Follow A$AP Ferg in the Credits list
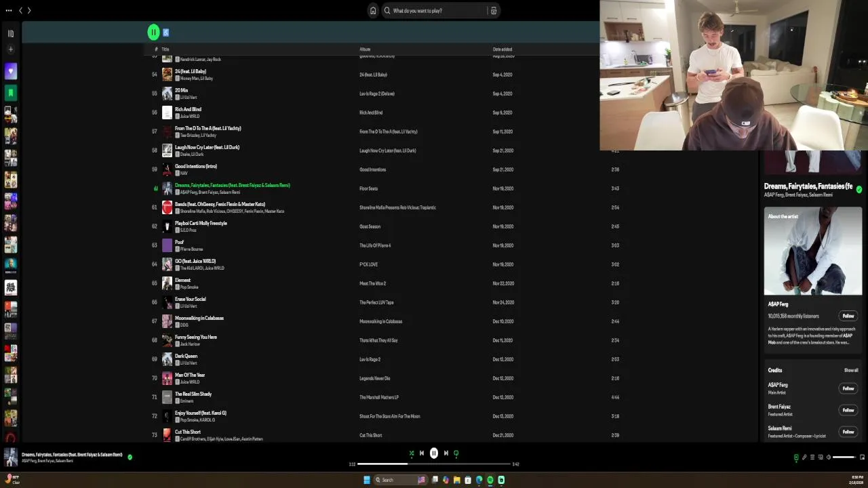This screenshot has height=488, width=868. 848,388
